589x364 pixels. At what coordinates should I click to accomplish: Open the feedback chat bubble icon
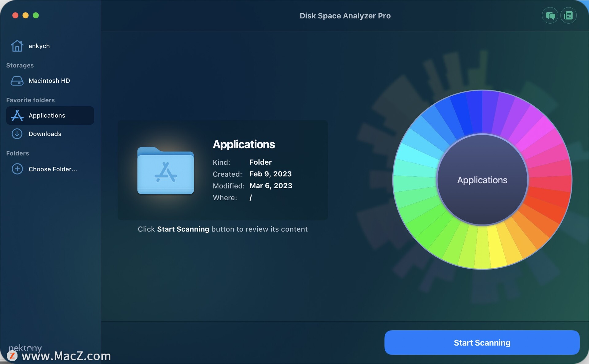pos(550,15)
